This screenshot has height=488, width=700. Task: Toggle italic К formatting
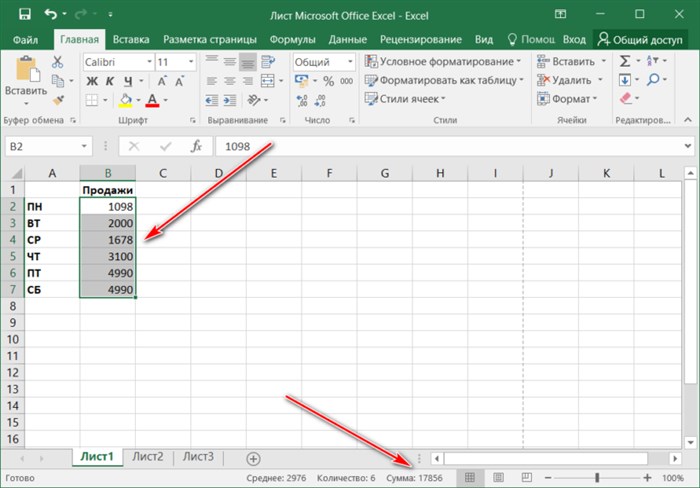pyautogui.click(x=110, y=81)
